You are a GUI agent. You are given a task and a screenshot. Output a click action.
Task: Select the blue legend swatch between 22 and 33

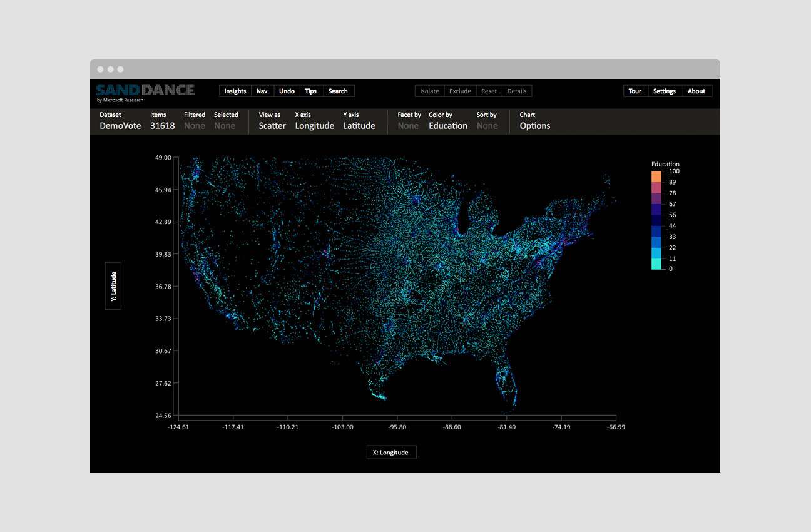coord(656,242)
